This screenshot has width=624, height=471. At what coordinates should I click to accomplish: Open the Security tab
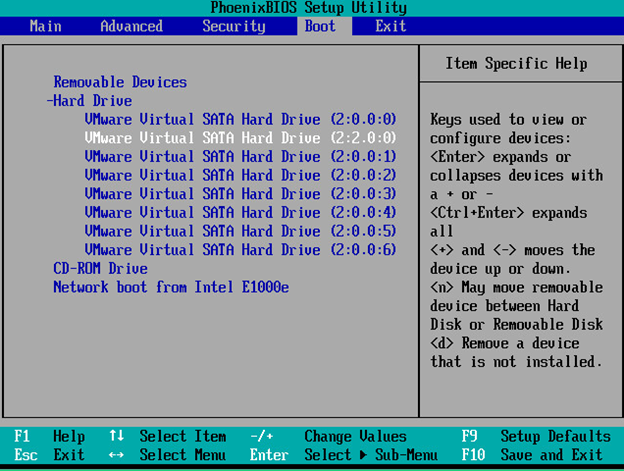[x=234, y=26]
